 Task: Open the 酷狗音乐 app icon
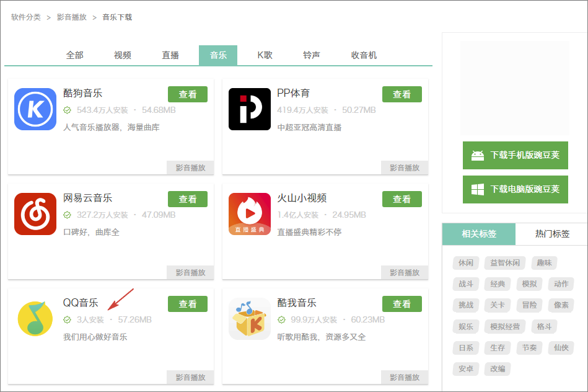(x=35, y=109)
